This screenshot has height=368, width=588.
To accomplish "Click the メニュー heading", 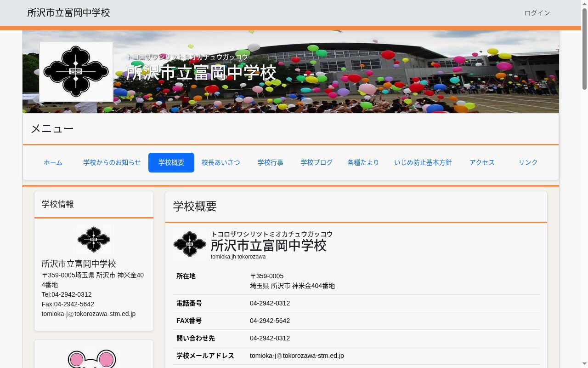I will click(x=52, y=129).
